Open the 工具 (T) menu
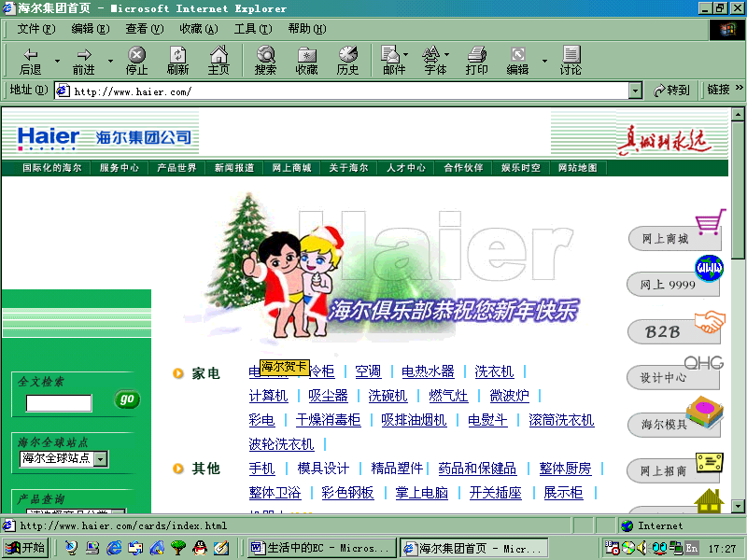Viewport: 747px width, 560px height. [x=253, y=29]
